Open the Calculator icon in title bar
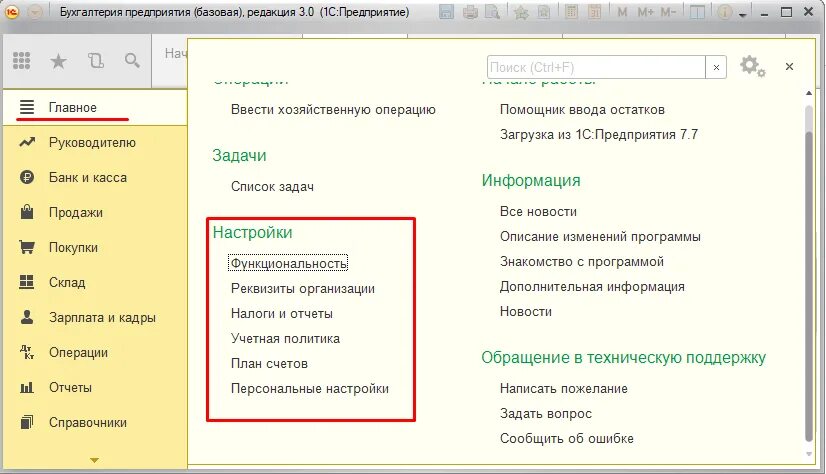This screenshot has height=474, width=826. point(571,12)
